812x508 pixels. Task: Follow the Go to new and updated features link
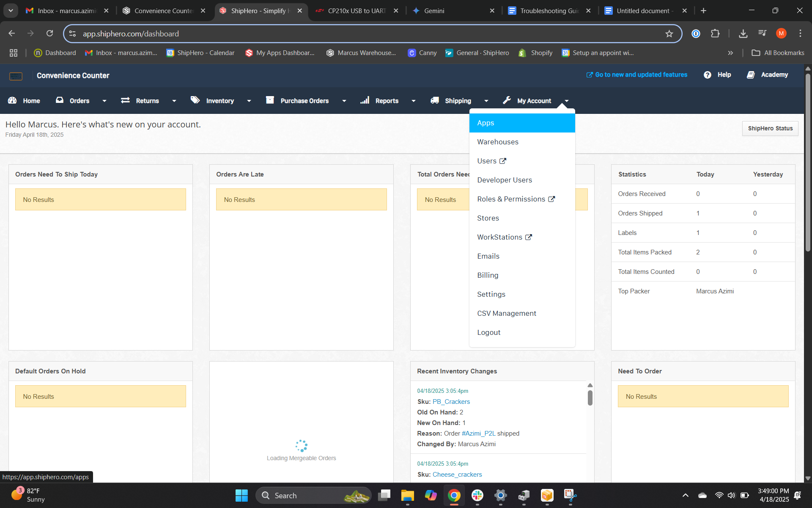(x=637, y=75)
